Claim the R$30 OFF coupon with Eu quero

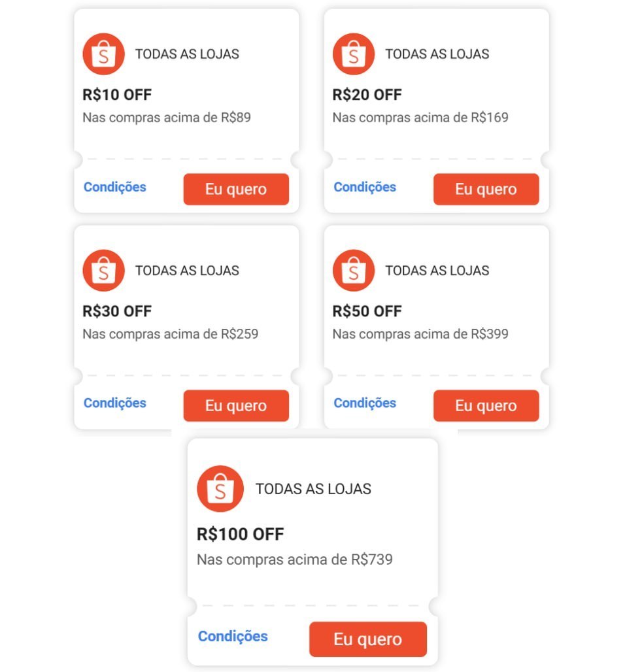[236, 405]
